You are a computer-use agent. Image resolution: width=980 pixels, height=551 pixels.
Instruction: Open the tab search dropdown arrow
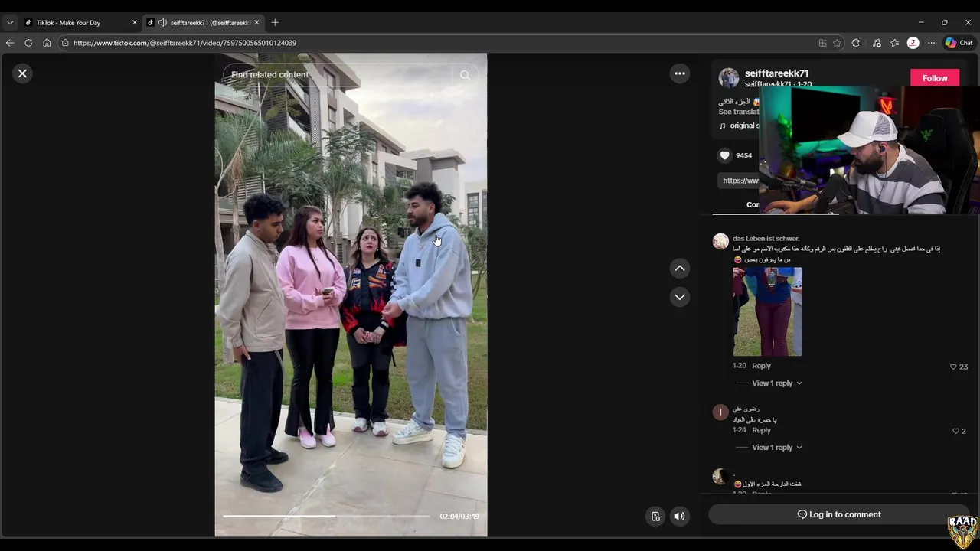[10, 23]
